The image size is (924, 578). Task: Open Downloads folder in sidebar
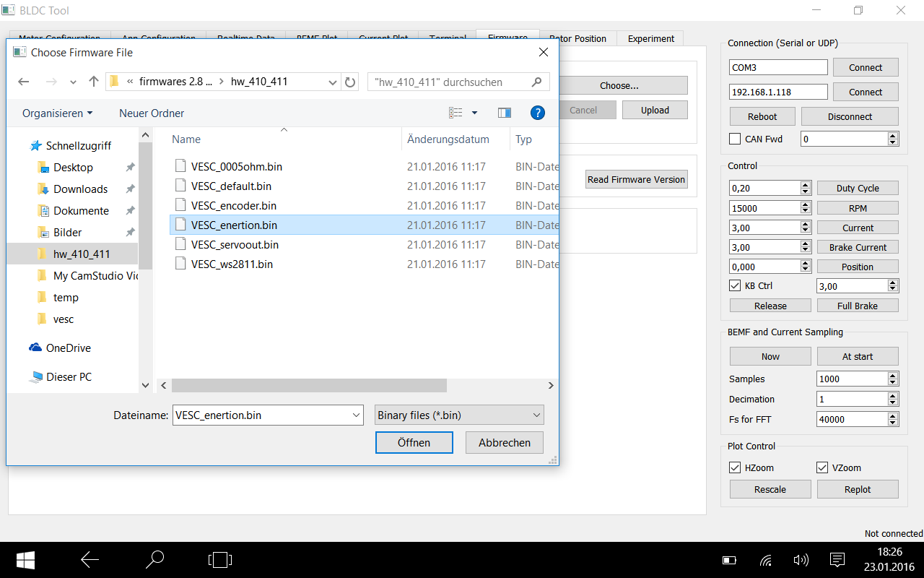[80, 189]
